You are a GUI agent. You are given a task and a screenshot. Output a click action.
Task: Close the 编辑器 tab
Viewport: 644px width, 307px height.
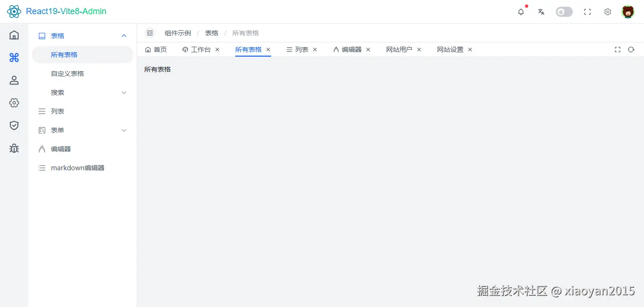pos(368,50)
